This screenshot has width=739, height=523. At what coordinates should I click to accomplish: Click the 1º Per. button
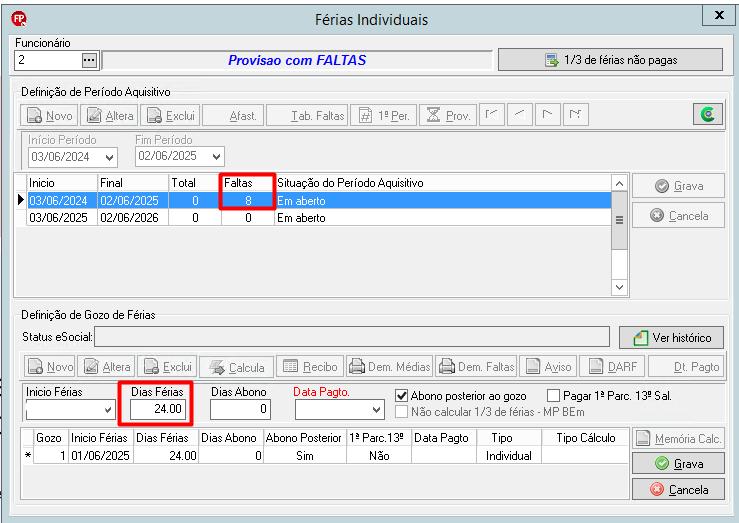click(x=384, y=115)
